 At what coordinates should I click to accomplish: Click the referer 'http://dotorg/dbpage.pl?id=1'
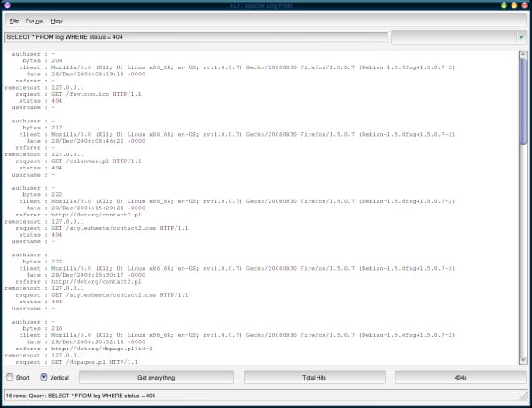(x=102, y=349)
